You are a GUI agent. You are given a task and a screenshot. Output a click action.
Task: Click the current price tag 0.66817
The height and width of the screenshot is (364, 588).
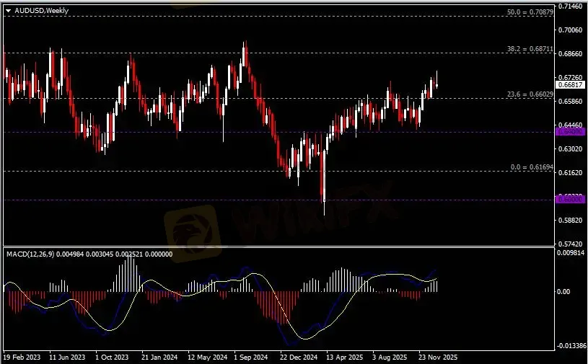[x=569, y=85]
